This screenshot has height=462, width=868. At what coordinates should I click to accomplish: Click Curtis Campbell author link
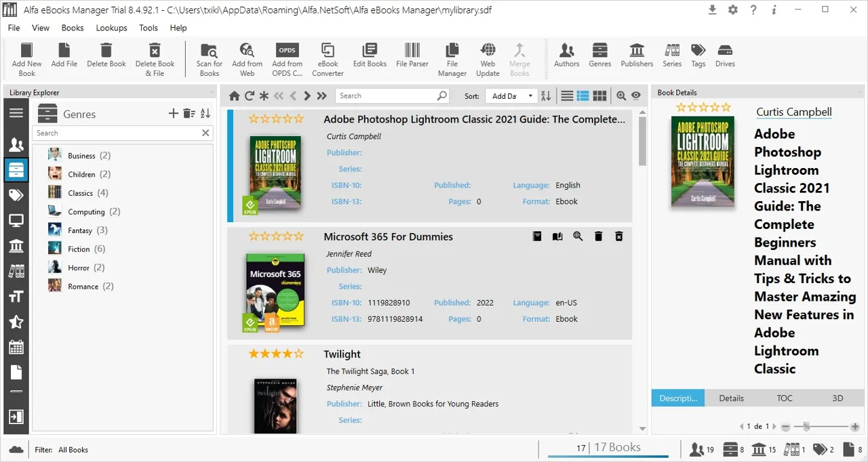(794, 112)
